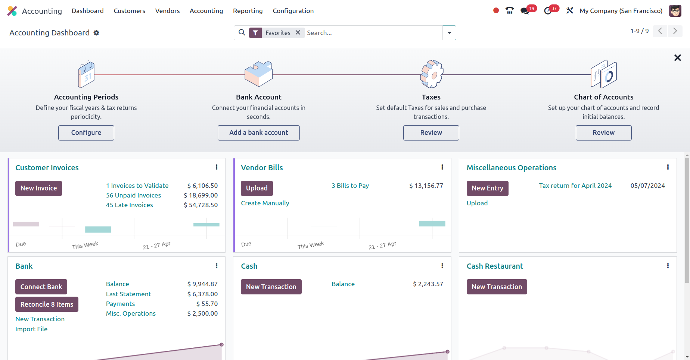Click the vertical scrollbar on the right
Image resolution: width=690 pixels, height=360 pixels.
[687, 220]
